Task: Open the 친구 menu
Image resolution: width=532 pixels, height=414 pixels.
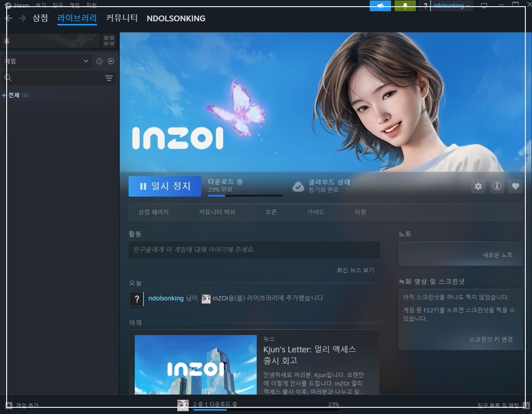Action: click(x=58, y=6)
